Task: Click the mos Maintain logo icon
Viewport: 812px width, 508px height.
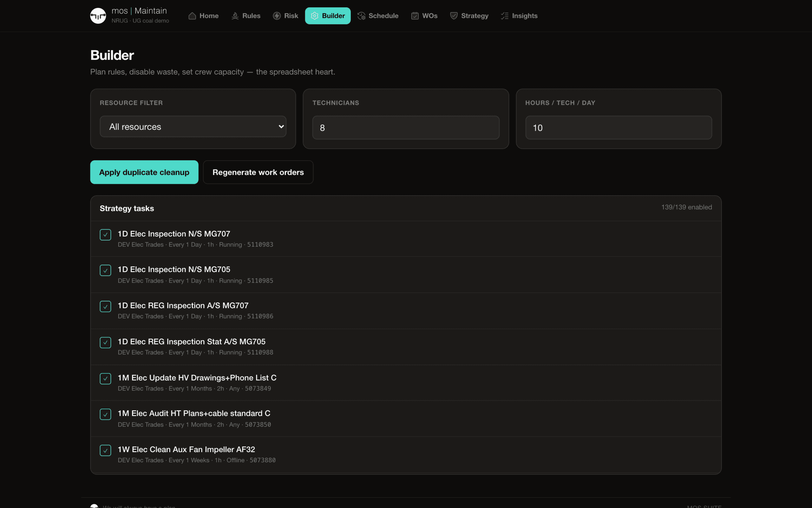Action: (x=98, y=16)
